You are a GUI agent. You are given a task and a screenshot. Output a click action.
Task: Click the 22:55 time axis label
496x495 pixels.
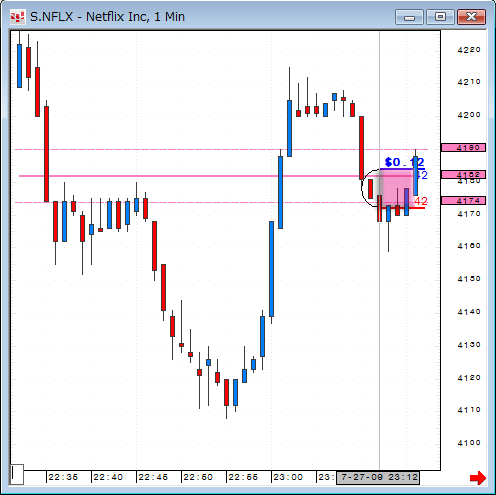point(243,477)
